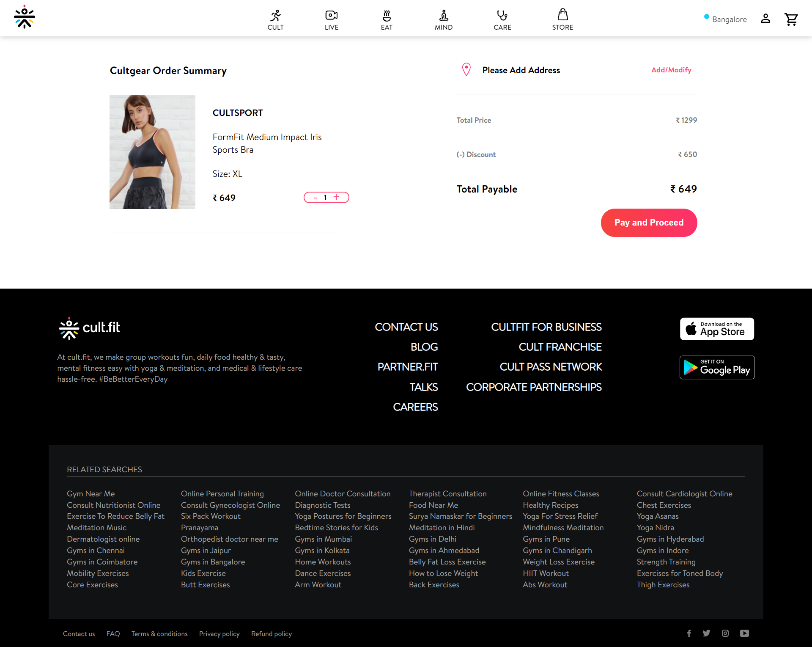Image resolution: width=812 pixels, height=647 pixels.
Task: Open the STORE shopping bag icon
Action: pos(562,15)
